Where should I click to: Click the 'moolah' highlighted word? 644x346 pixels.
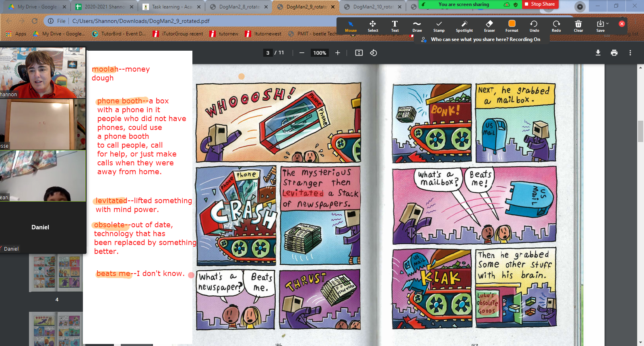point(105,69)
